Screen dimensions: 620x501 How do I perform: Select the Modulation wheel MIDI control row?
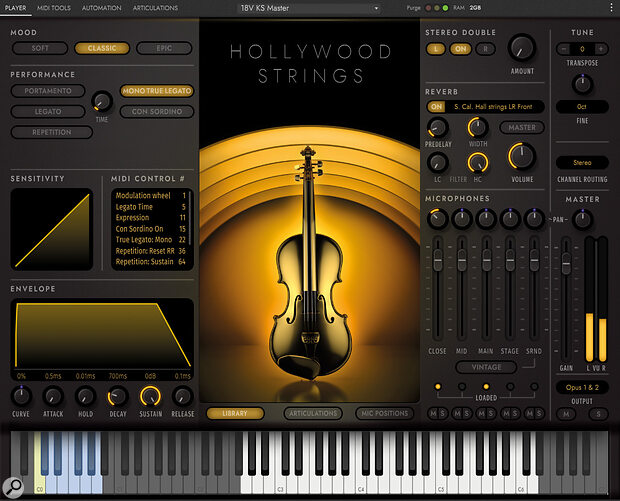coord(151,195)
